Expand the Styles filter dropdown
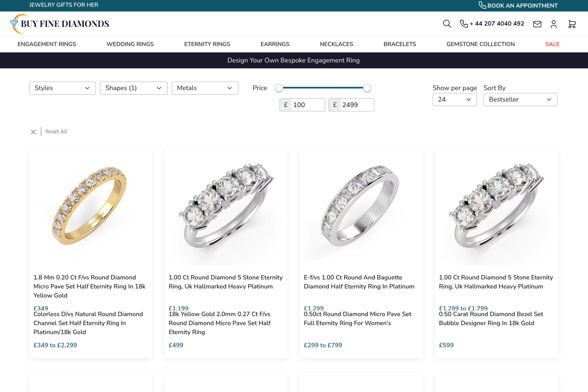The image size is (588, 392). pos(62,88)
